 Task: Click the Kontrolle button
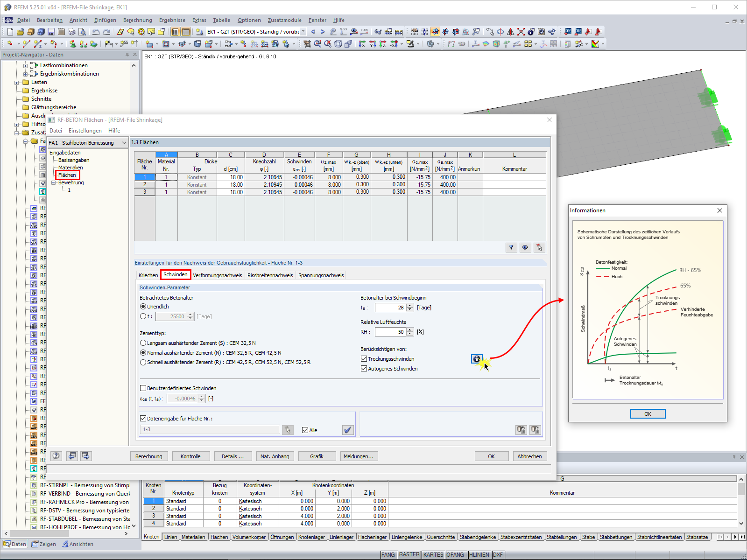point(190,456)
